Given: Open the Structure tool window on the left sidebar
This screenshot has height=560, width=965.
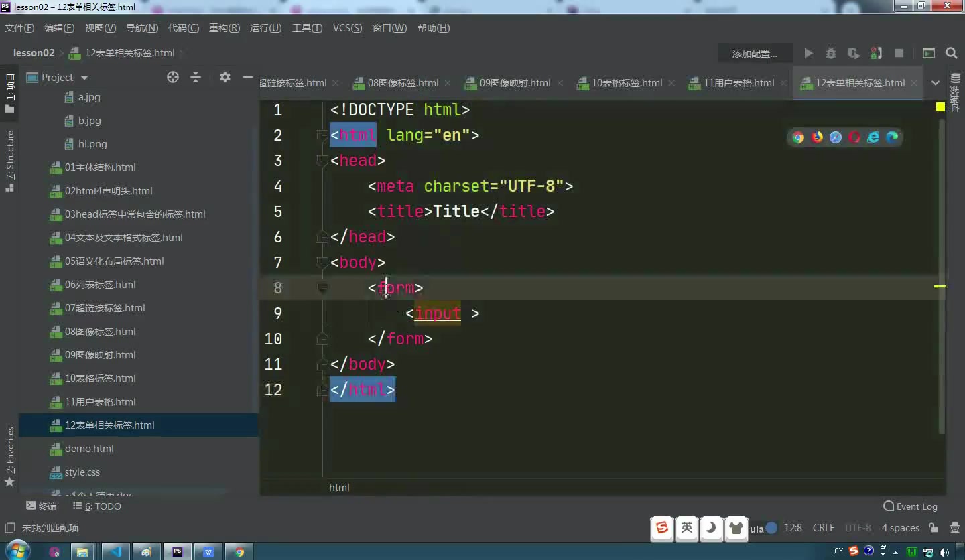Looking at the screenshot, I should (x=9, y=161).
